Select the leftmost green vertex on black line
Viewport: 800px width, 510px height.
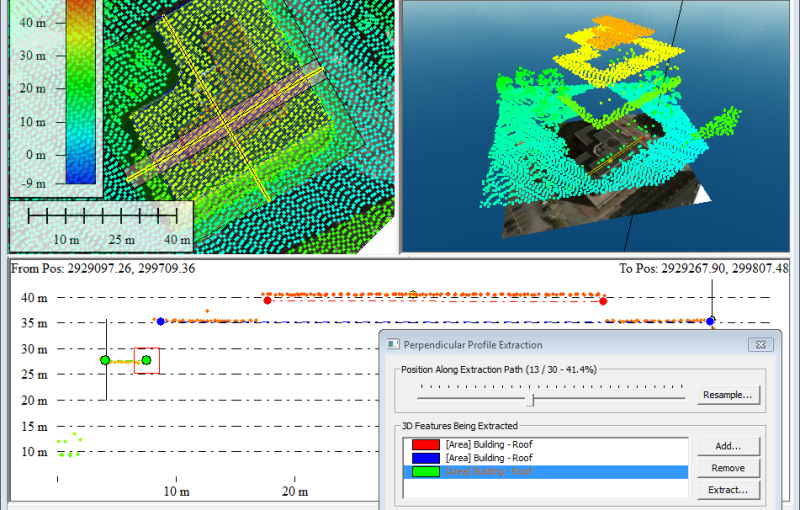click(105, 360)
